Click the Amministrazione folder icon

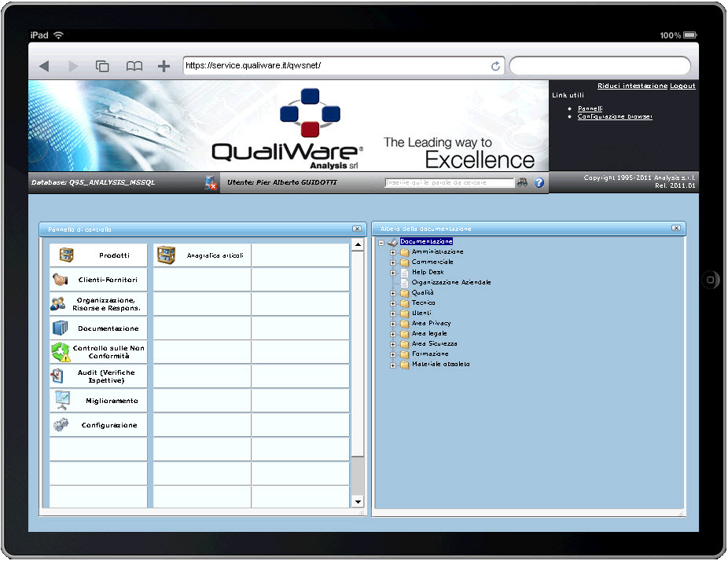pyautogui.click(x=404, y=252)
